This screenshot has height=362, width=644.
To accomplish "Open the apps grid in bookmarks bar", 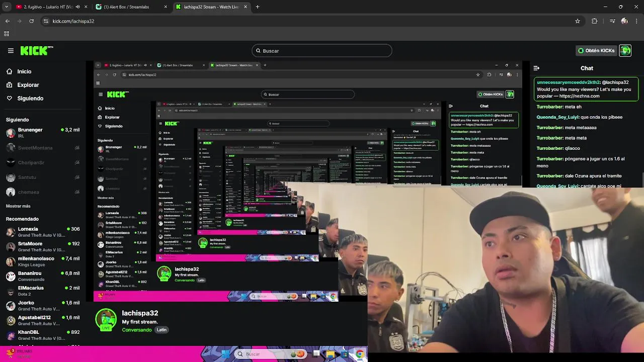I will pyautogui.click(x=7, y=34).
